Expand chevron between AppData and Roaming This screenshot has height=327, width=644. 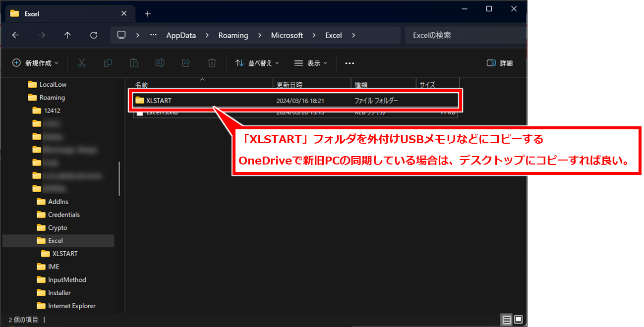pos(207,35)
